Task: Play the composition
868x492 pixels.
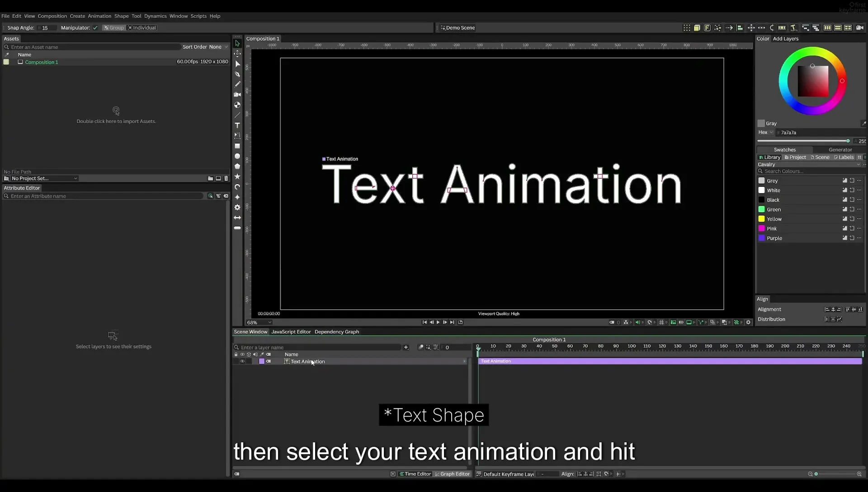Action: (438, 322)
